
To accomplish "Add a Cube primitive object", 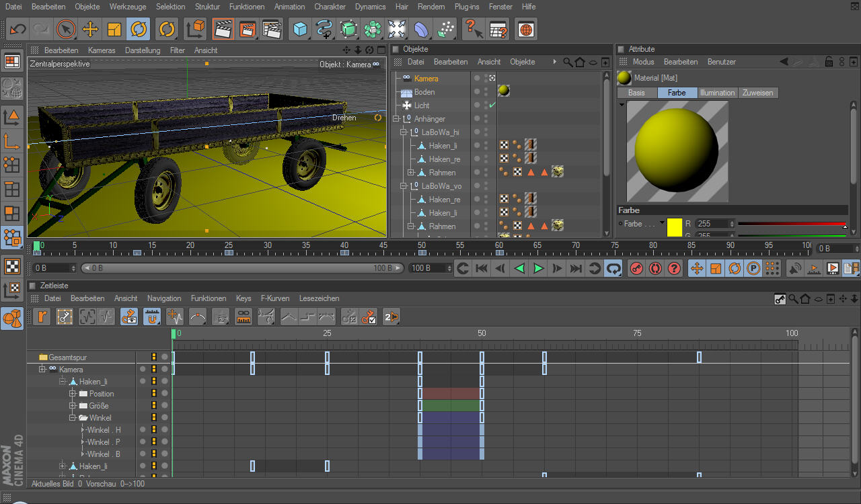I will 300,29.
